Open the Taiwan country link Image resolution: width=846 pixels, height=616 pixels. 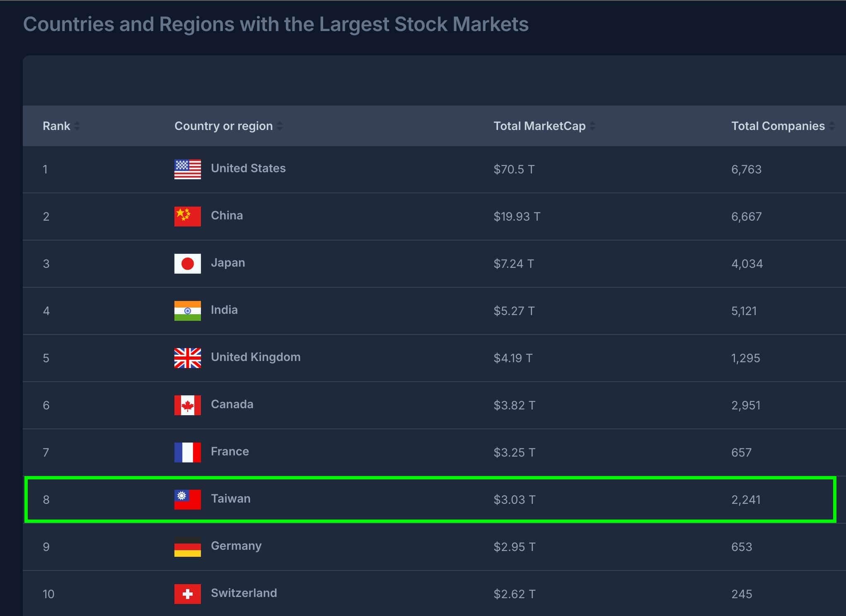coord(230,499)
